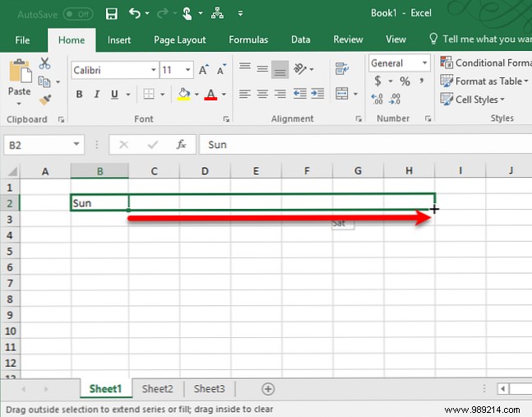Toggle Underline formatting
Screen dimensions: 532x417
(114, 95)
